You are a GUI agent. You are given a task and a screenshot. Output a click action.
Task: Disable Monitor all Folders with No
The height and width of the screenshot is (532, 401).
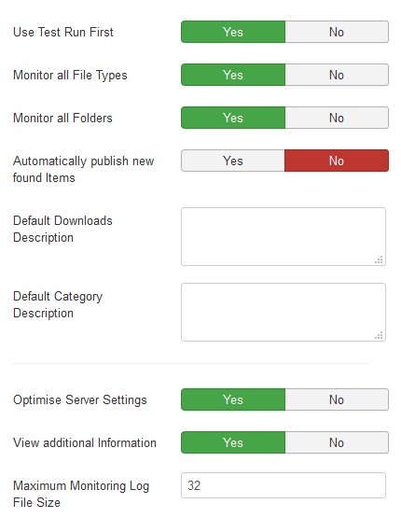pos(337,118)
